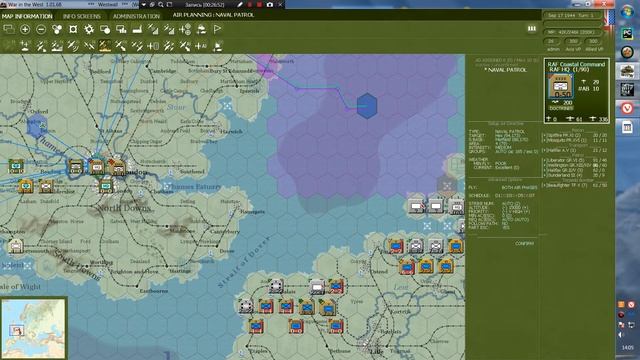The image size is (640, 360).
Task: Open the recorder bar dropdown arrow
Action: pyautogui.click(x=144, y=4)
